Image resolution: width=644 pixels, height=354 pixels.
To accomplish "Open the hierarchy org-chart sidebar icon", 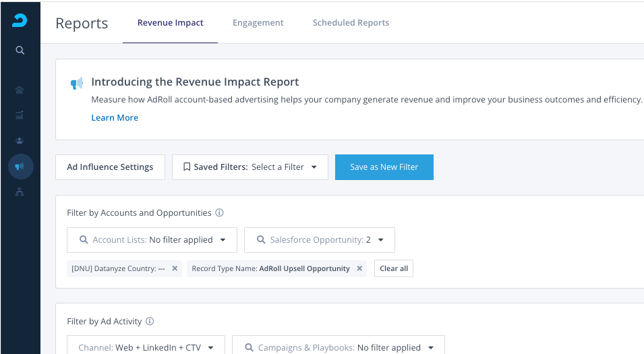I will click(20, 192).
